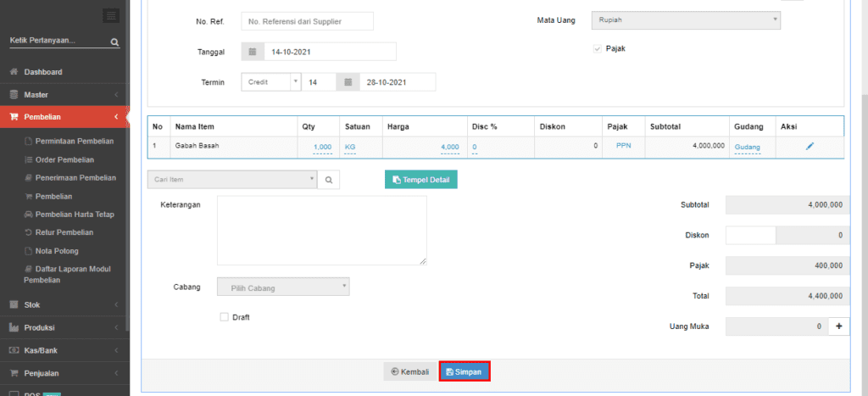
Task: Toggle the Pajak checkbox
Action: click(x=597, y=49)
